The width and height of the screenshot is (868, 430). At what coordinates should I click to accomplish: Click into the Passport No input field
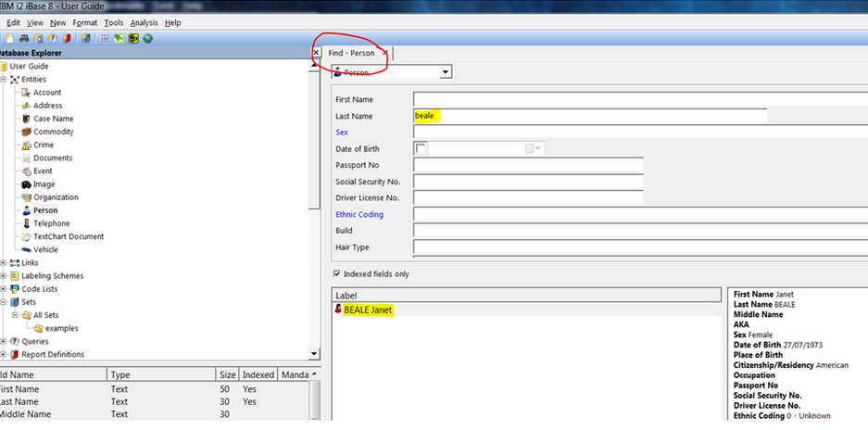pyautogui.click(x=528, y=165)
